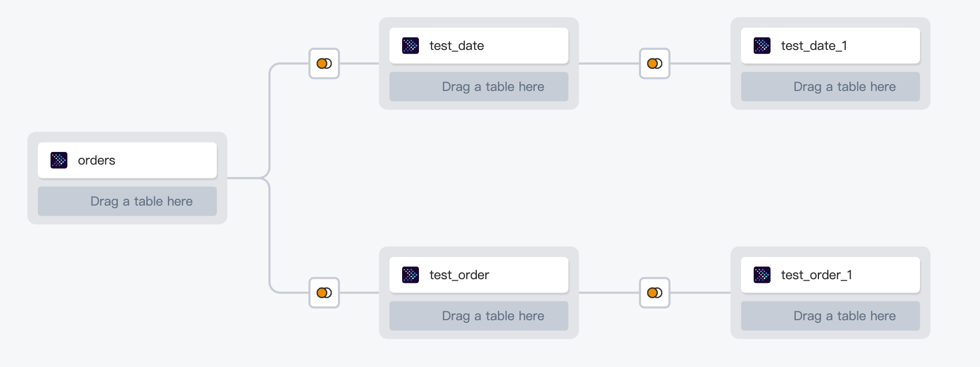
Task: Click the test_date_1 table icon
Action: click(x=762, y=46)
